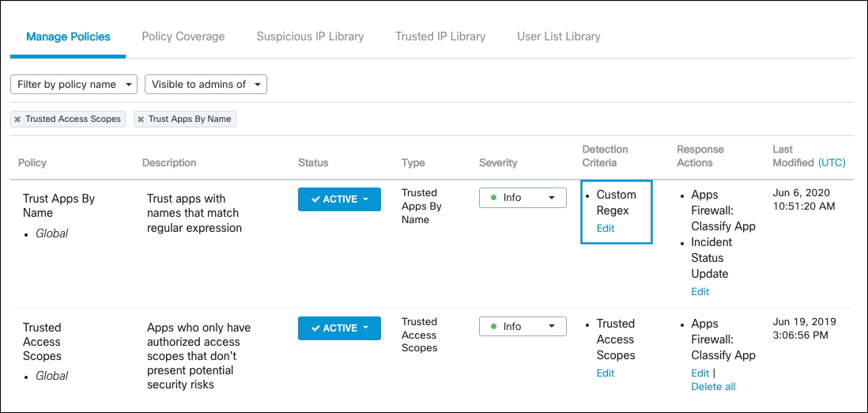Select the User List Library tab

coord(558,36)
